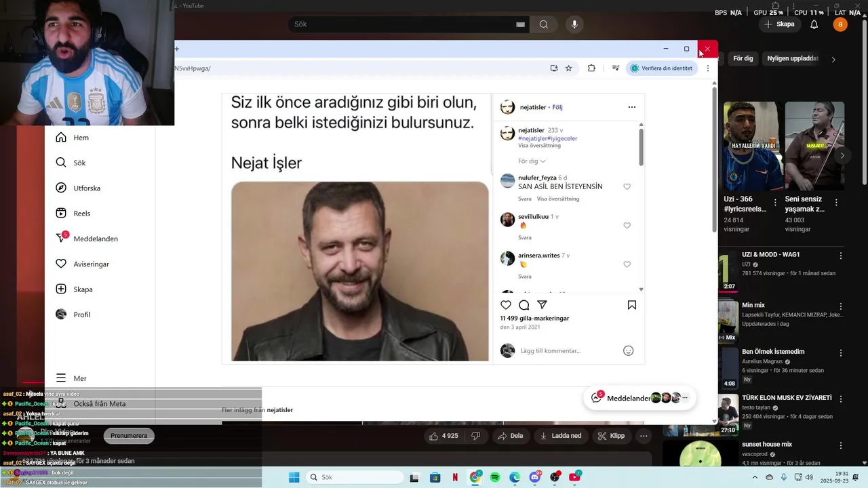Open Profil in Instagram sidebar
Image resolution: width=868 pixels, height=488 pixels.
coord(73,314)
